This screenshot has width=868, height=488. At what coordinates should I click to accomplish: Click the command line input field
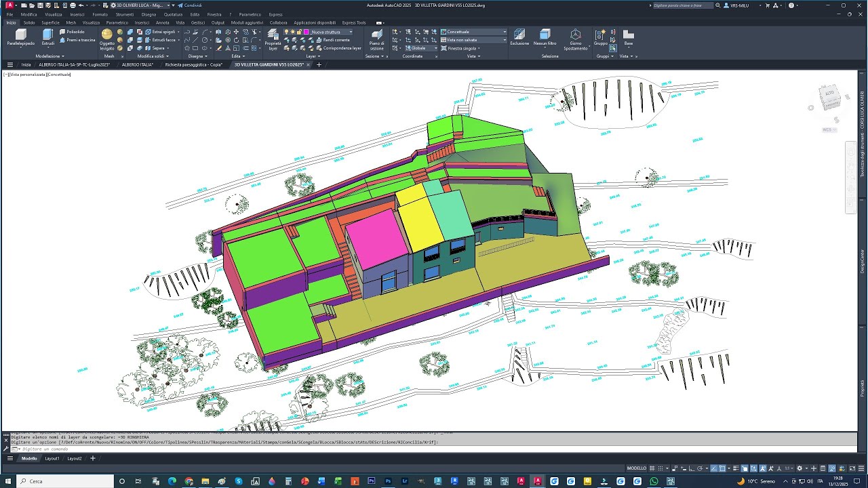click(434, 449)
